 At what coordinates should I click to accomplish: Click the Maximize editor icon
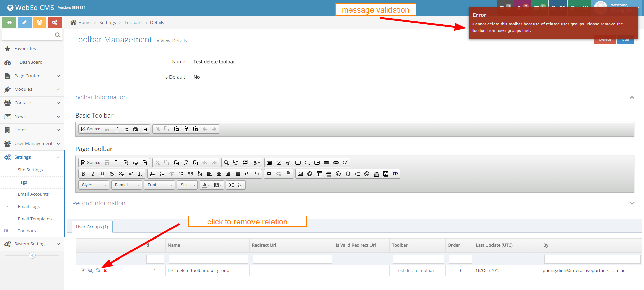(x=231, y=185)
